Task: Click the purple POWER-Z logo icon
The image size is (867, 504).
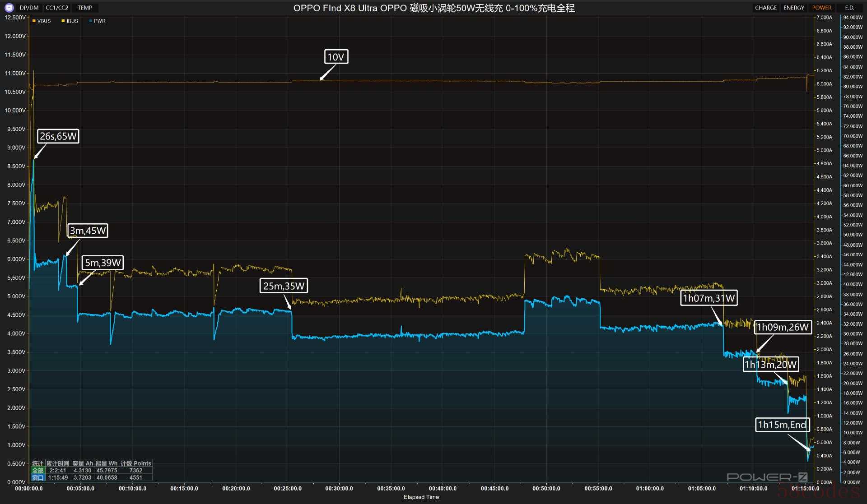Action: click(x=9, y=8)
